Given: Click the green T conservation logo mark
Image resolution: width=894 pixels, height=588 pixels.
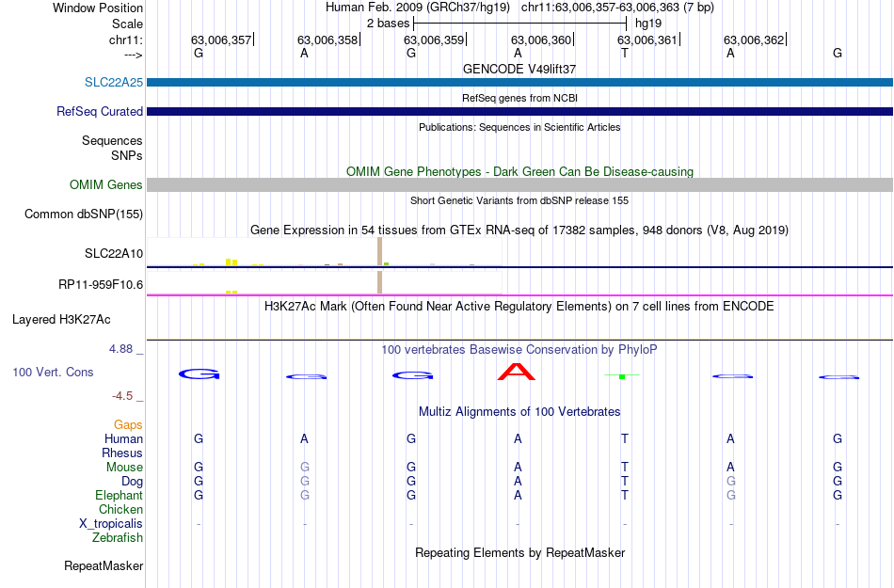Looking at the screenshot, I should (x=622, y=376).
